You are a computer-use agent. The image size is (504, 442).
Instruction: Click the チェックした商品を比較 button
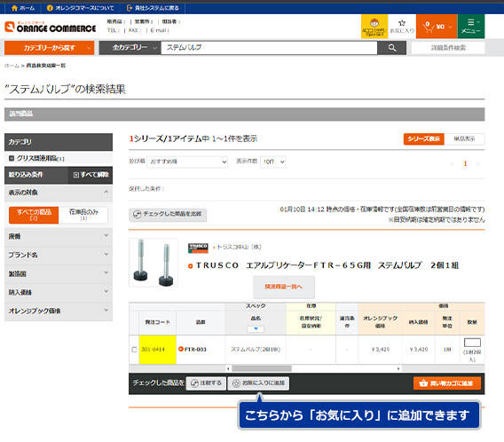[x=168, y=215]
